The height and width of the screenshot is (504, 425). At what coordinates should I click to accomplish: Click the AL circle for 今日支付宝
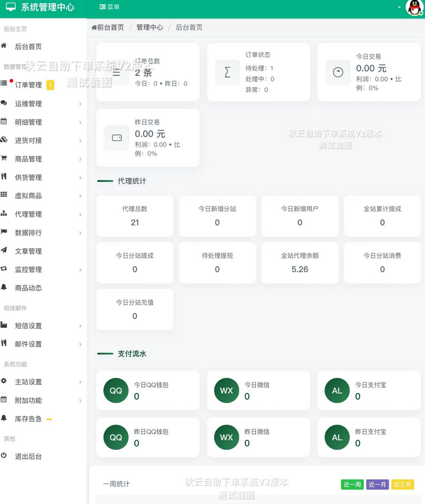tap(337, 390)
